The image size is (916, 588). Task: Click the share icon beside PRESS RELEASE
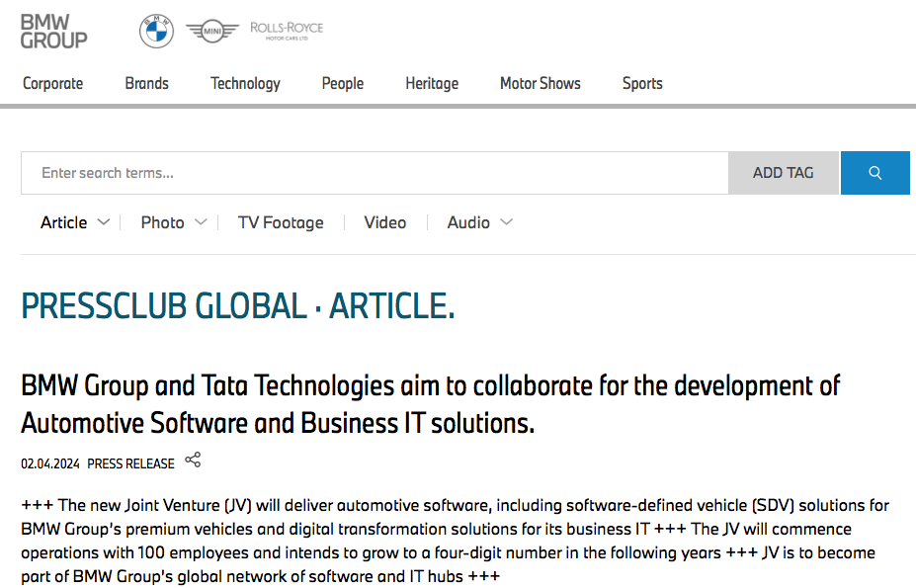(193, 460)
